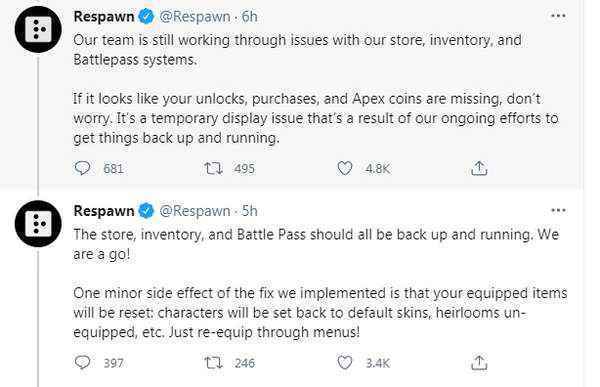This screenshot has width=600, height=387.
Task: Reply to the 5h tweet
Action: [82, 363]
